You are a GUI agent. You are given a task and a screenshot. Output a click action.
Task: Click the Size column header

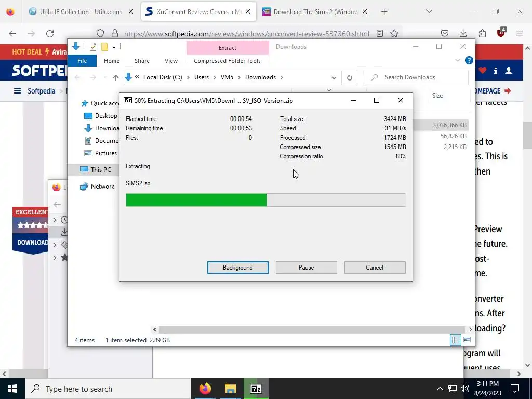point(437,96)
